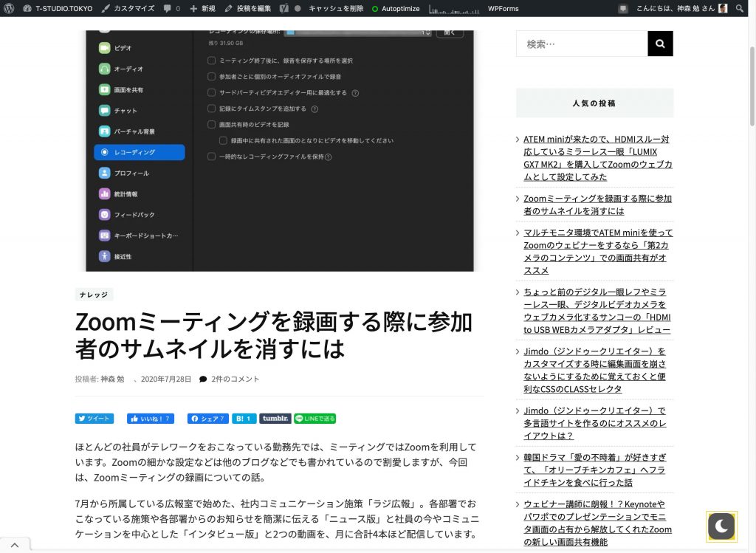Tick the 一時的なレコーディングファイルを保持 checkbox

[x=211, y=157]
